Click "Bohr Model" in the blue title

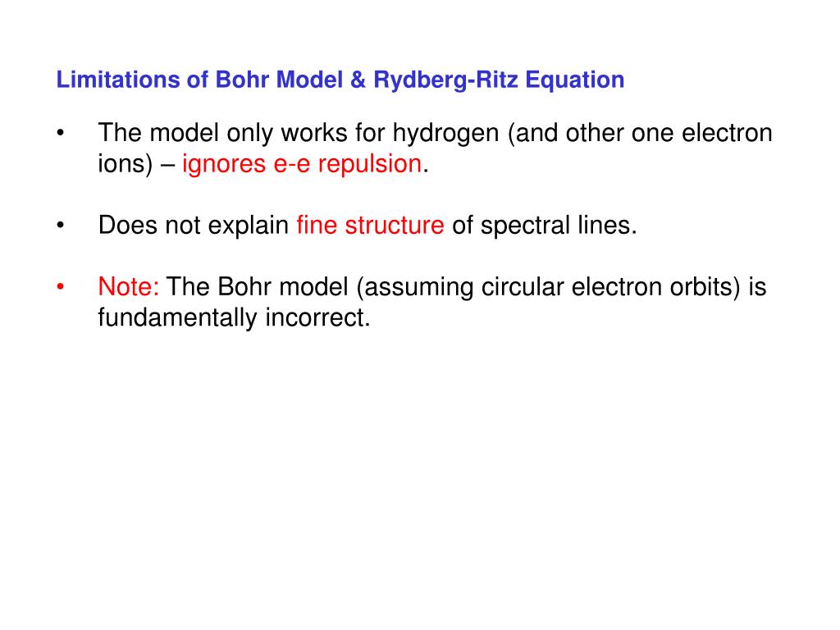tap(279, 80)
